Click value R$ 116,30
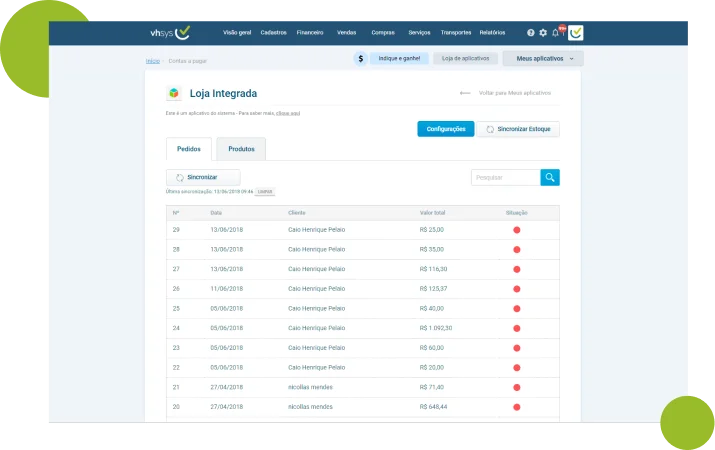 [x=434, y=269]
